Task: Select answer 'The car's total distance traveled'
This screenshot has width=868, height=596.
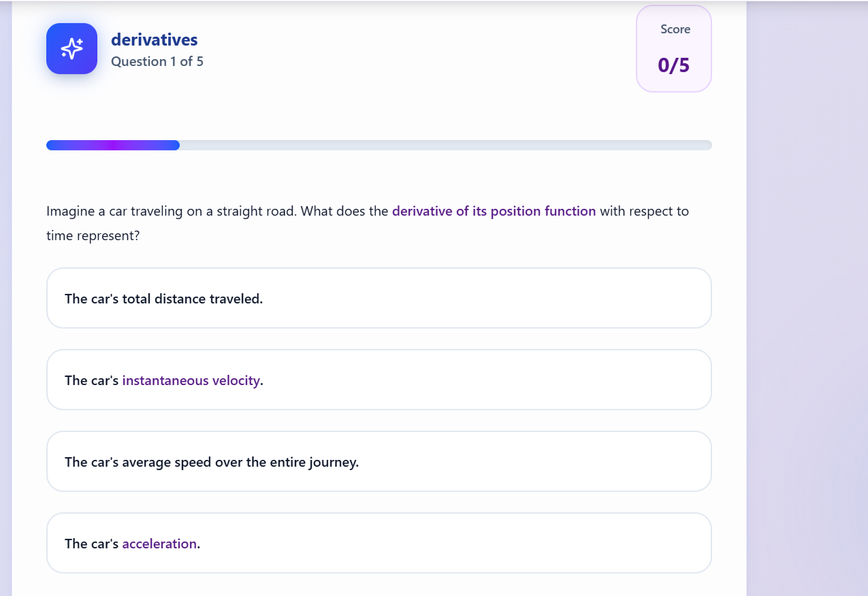Action: tap(379, 298)
